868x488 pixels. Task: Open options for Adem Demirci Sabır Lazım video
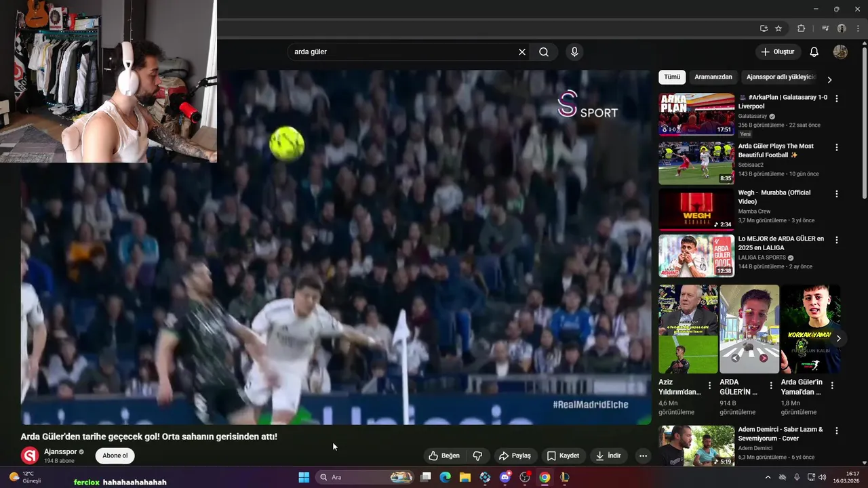836,430
